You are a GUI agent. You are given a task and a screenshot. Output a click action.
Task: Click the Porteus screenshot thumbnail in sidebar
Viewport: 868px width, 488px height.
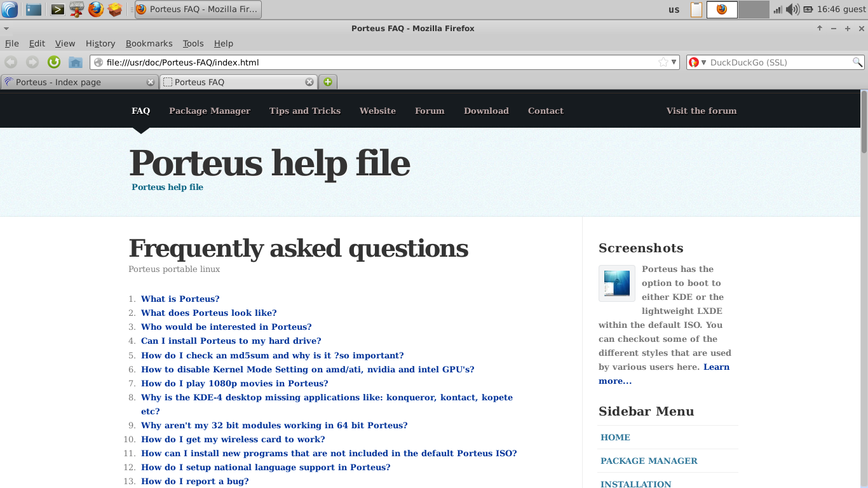[x=617, y=283]
